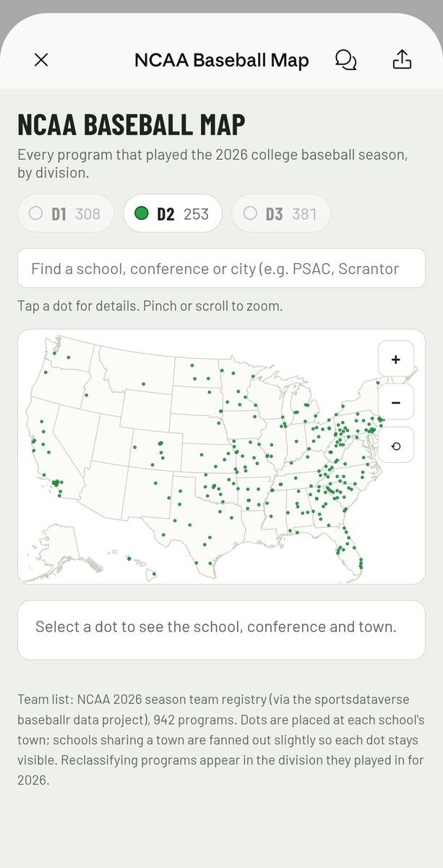Focus the school, conference or city search field

(221, 268)
